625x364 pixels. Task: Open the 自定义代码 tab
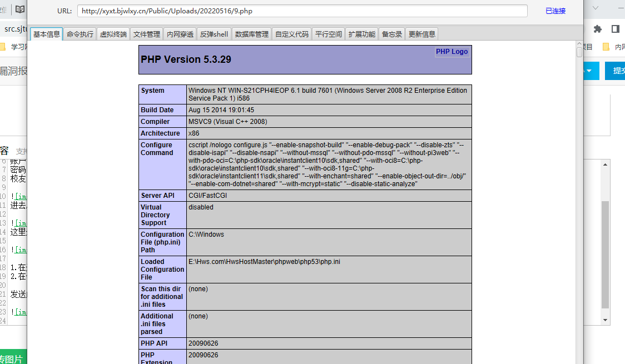point(292,34)
